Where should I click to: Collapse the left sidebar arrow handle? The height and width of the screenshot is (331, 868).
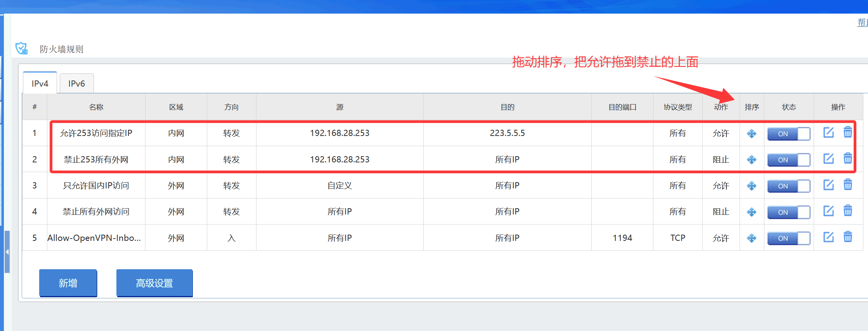tap(7, 252)
